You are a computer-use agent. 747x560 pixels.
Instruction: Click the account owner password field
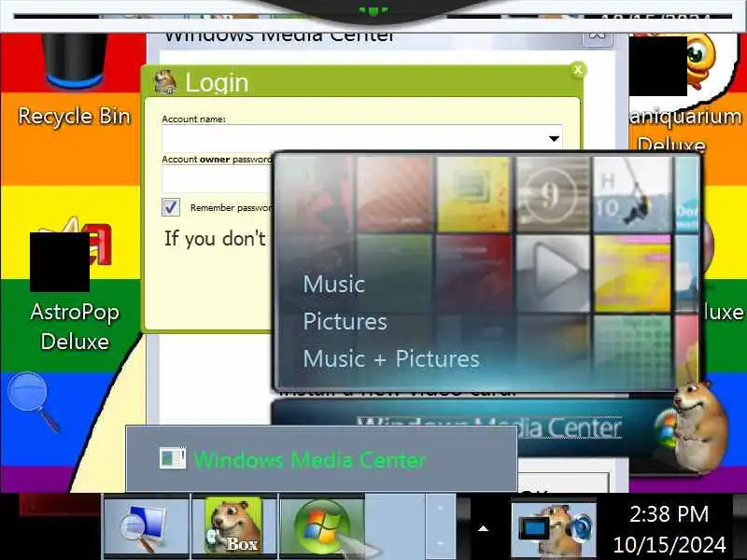click(218, 180)
